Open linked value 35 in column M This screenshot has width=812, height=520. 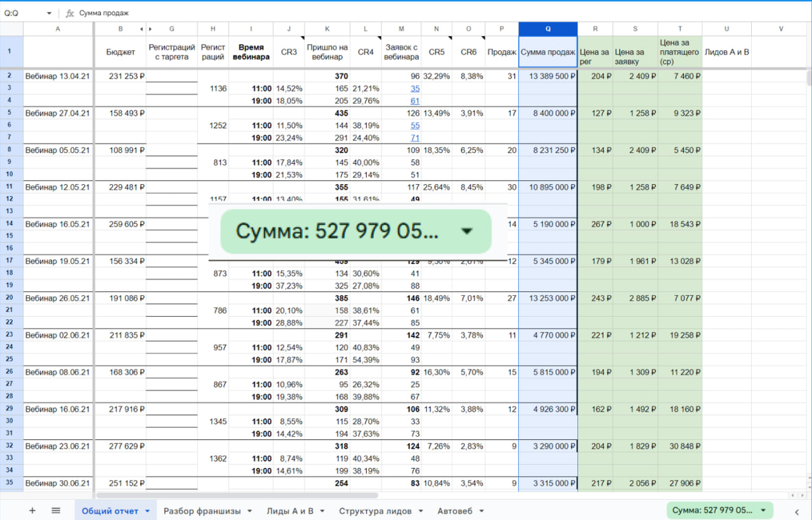pos(415,88)
